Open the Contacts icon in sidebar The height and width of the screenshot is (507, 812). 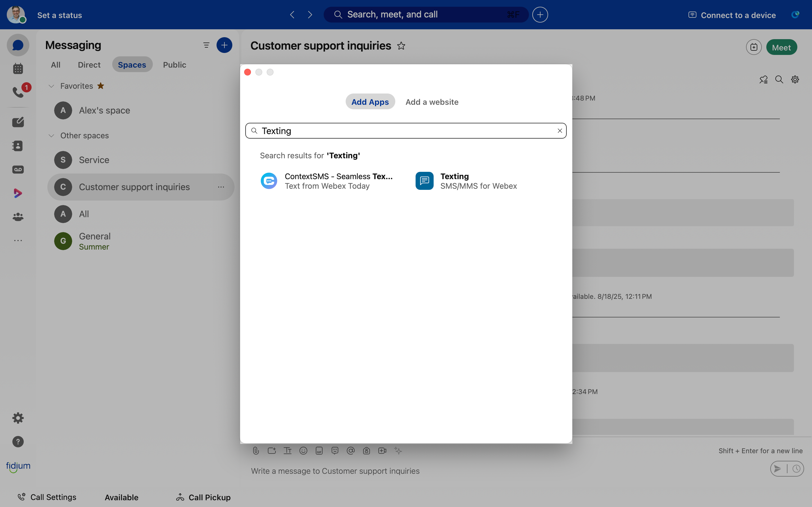[x=18, y=146]
